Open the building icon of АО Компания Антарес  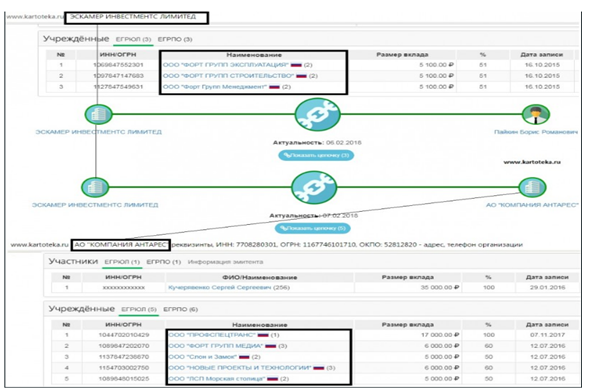532,187
